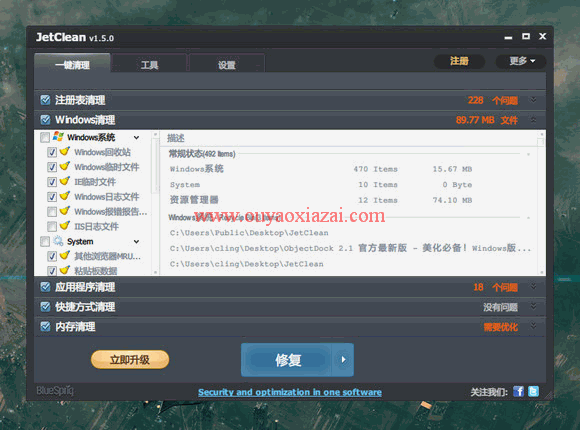580x430 pixels.
Task: Click the 描述 column header
Action: pos(176,138)
